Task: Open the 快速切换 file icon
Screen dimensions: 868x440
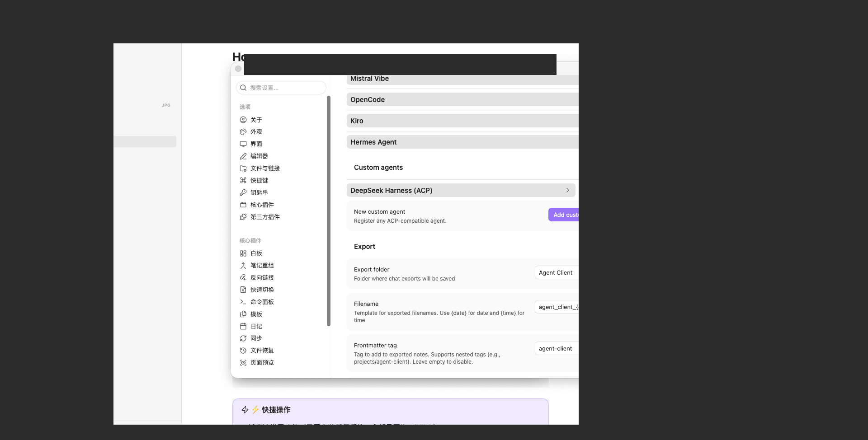Action: 243,290
